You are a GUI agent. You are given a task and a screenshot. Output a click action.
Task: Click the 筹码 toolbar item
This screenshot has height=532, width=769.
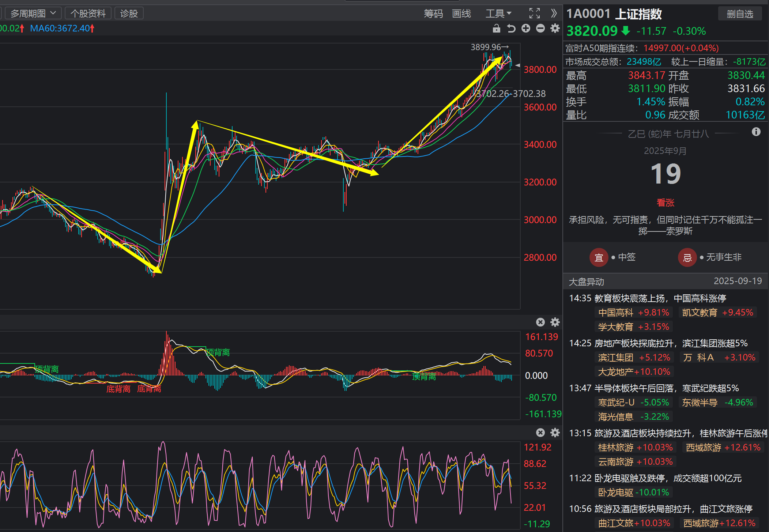[433, 14]
